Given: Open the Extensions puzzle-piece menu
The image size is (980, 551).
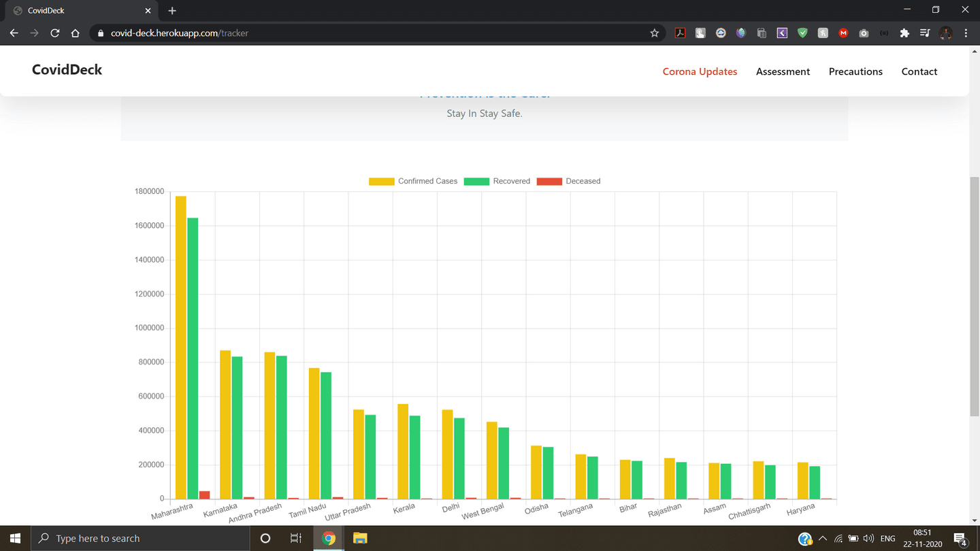Looking at the screenshot, I should tap(904, 33).
